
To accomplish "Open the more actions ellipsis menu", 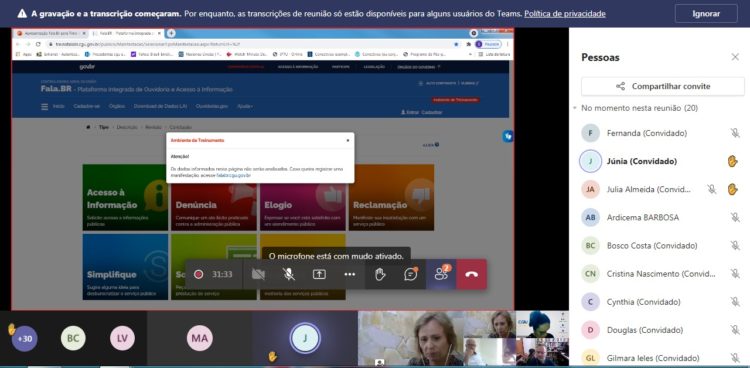I will pos(350,274).
